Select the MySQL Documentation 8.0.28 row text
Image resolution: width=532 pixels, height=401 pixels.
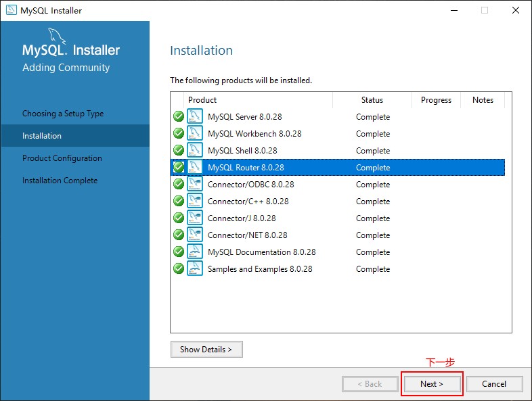coord(262,252)
